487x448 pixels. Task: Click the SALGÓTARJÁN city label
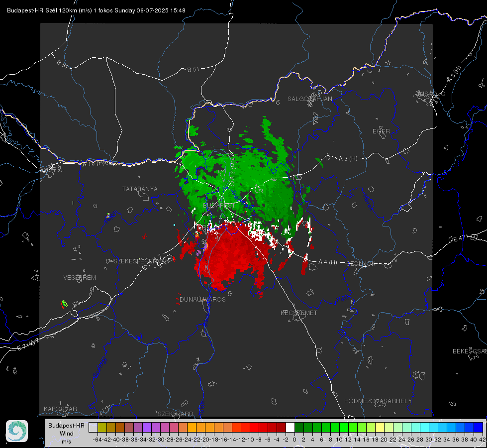(x=309, y=99)
